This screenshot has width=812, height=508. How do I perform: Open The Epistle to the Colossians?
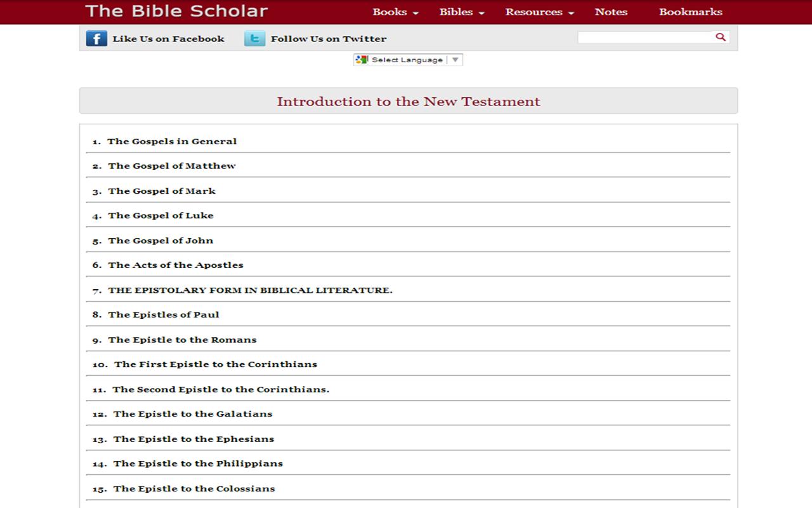coord(194,488)
